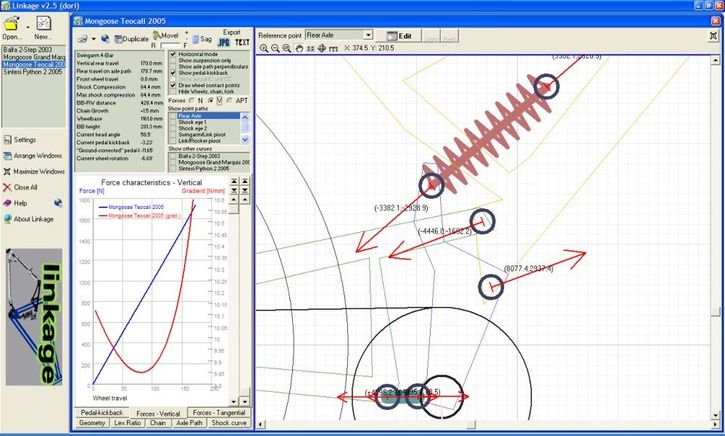The image size is (725, 436).
Task: Select the APT forces radio button
Action: click(x=230, y=100)
